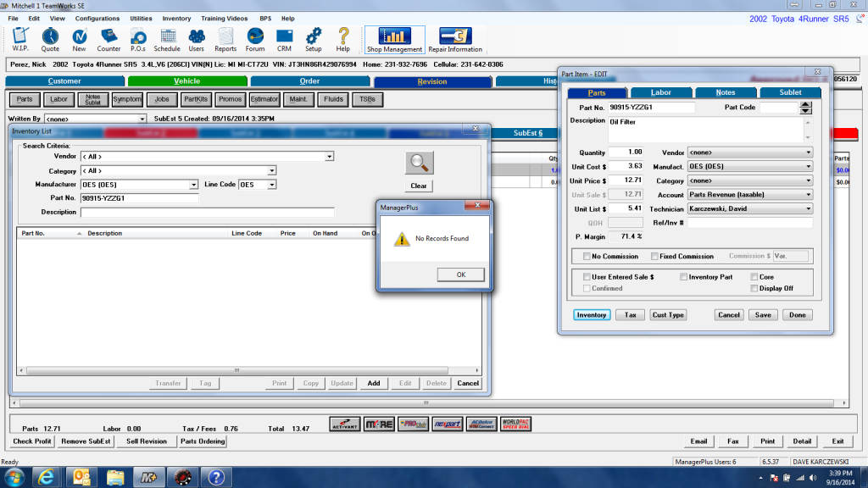Open the Training Videos menu
This screenshot has width=868, height=488.
click(x=224, y=19)
